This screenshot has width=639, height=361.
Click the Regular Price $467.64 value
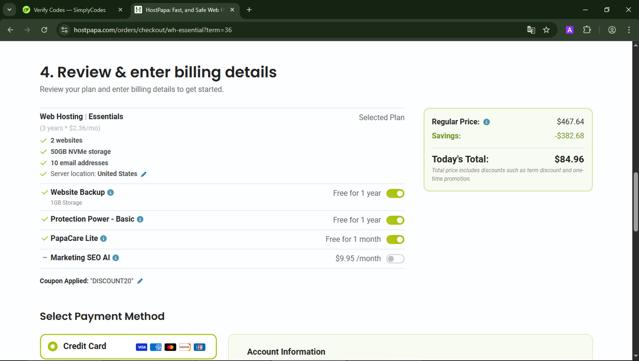(x=570, y=121)
